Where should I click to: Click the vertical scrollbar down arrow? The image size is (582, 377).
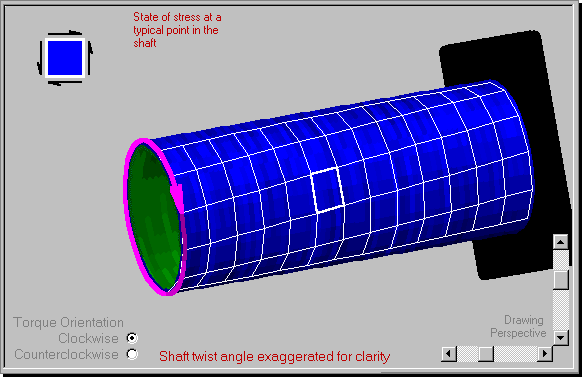(560, 338)
